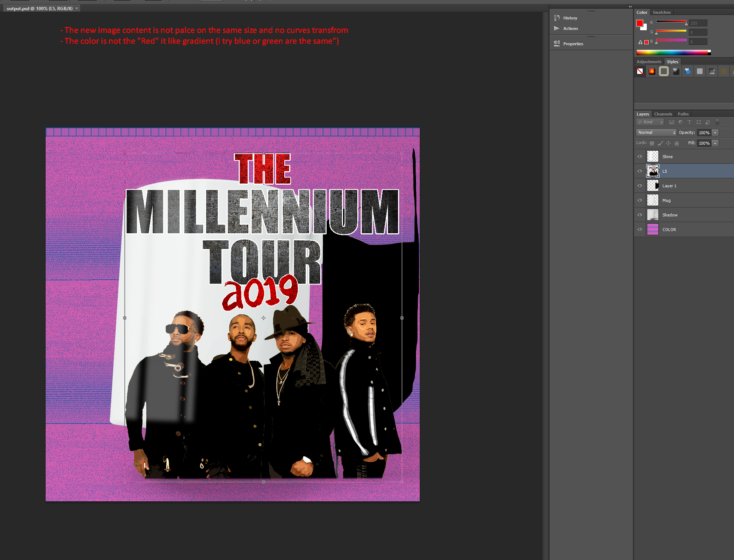Apply the no-style (default) style preset
This screenshot has height=560, width=734.
coord(640,71)
